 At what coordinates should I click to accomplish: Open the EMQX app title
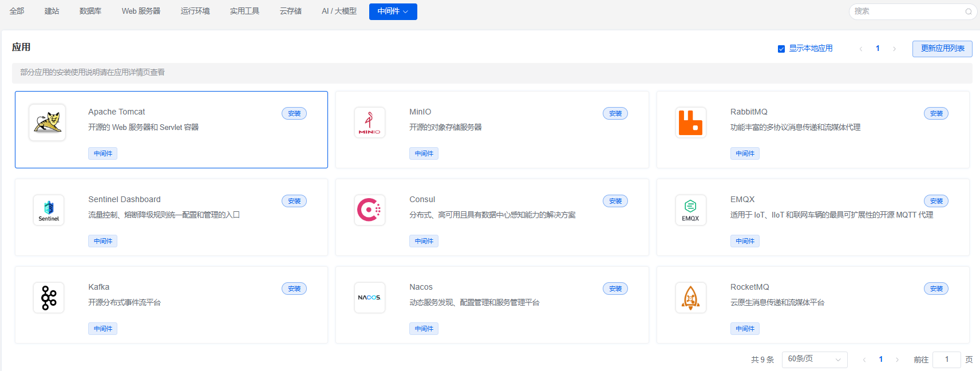tap(742, 199)
